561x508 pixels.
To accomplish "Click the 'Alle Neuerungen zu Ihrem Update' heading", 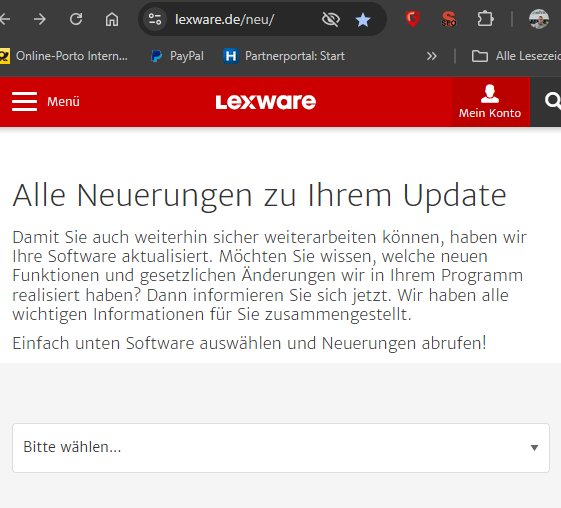I will point(259,196).
